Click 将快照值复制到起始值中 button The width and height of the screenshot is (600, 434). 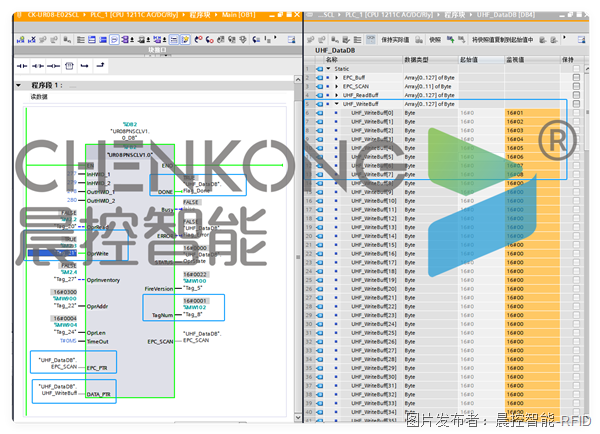(502, 40)
